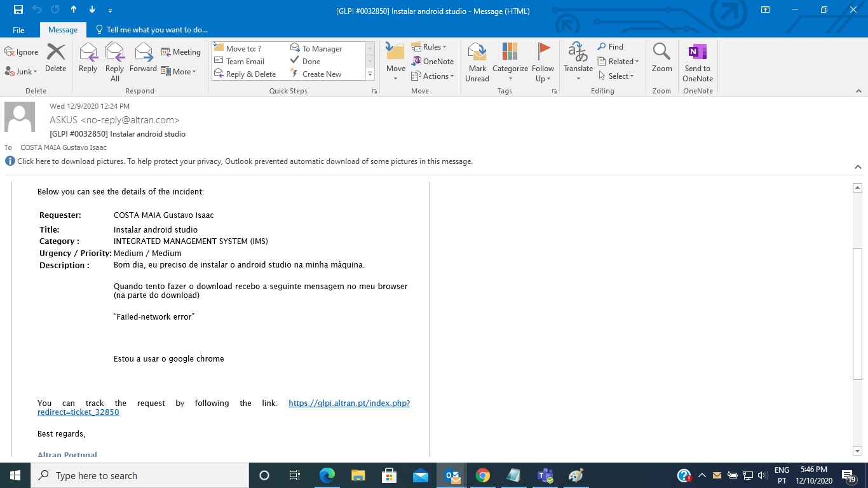Viewport: 868px width, 488px height.
Task: Select the To Manager quick step
Action: 316,49
